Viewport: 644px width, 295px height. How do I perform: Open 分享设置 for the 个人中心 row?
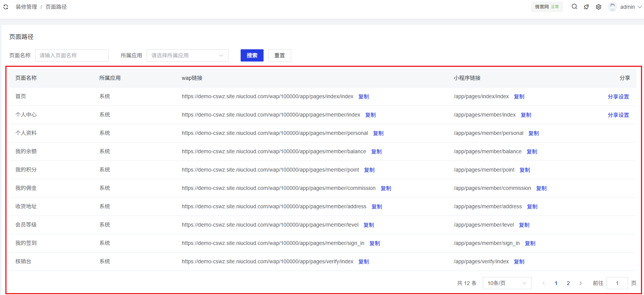click(618, 115)
